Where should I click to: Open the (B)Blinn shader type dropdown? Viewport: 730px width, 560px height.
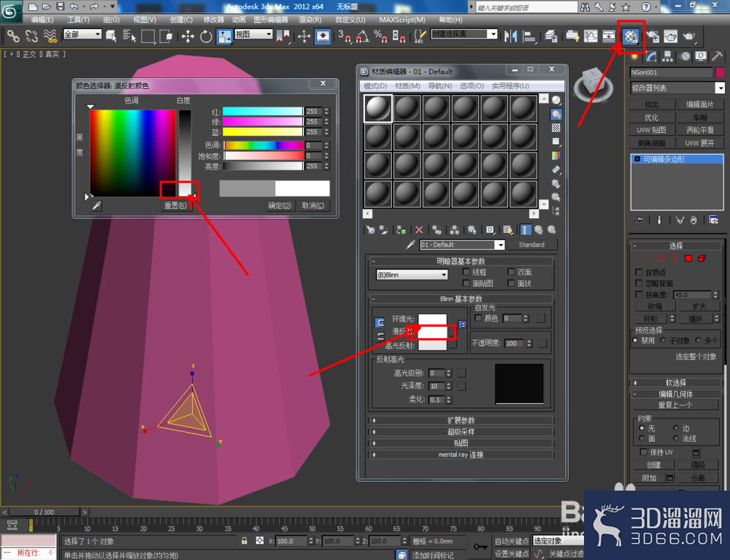coord(412,275)
